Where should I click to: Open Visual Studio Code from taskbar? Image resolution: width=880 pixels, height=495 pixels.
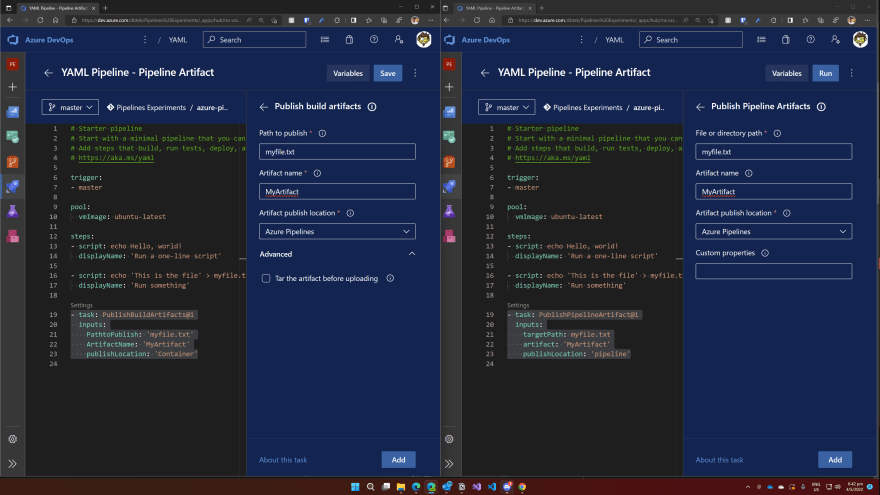tap(492, 487)
